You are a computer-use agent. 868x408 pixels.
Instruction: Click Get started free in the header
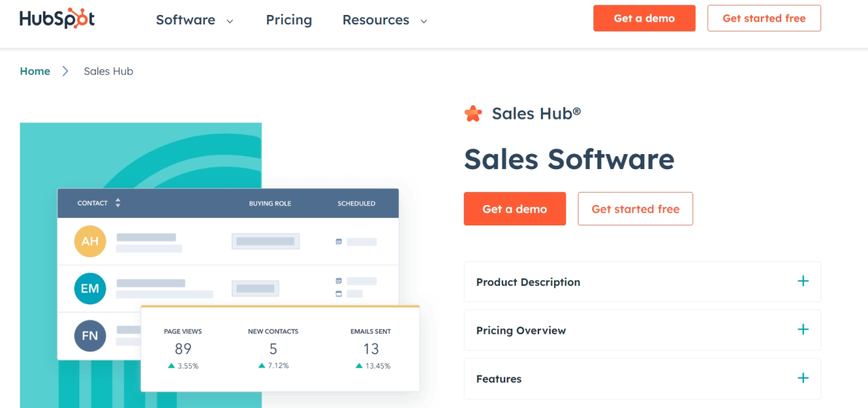(764, 18)
